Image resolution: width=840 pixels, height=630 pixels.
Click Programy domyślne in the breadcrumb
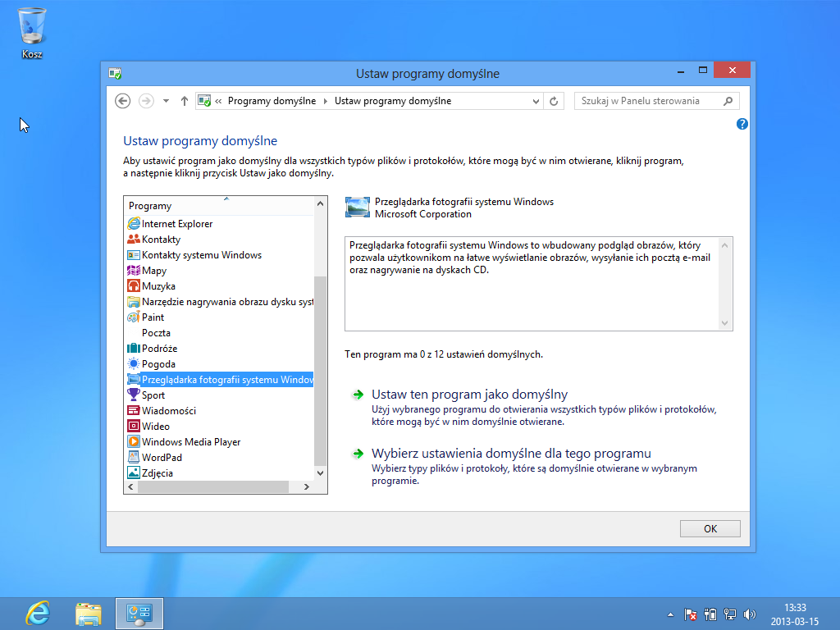[x=272, y=101]
